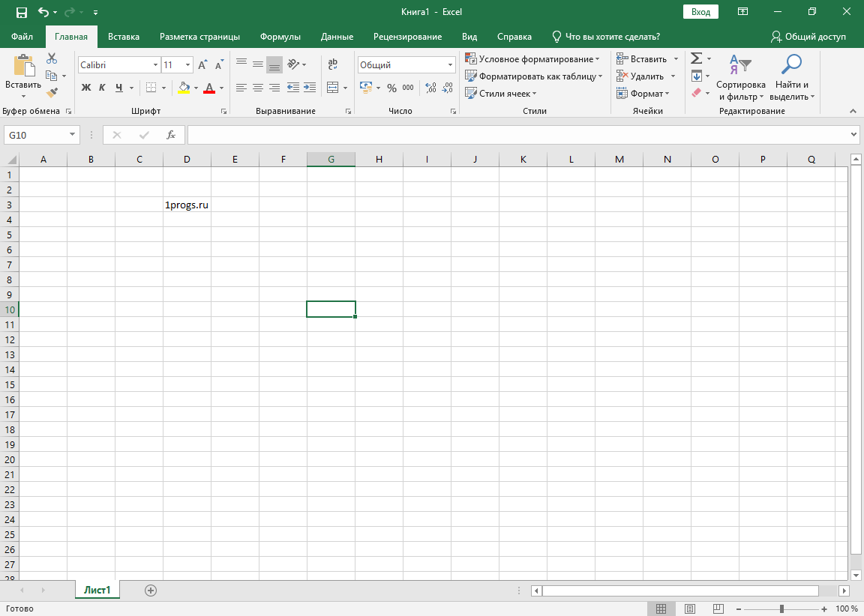Click the AutoSum sigma icon
This screenshot has width=864, height=616.
696,58
